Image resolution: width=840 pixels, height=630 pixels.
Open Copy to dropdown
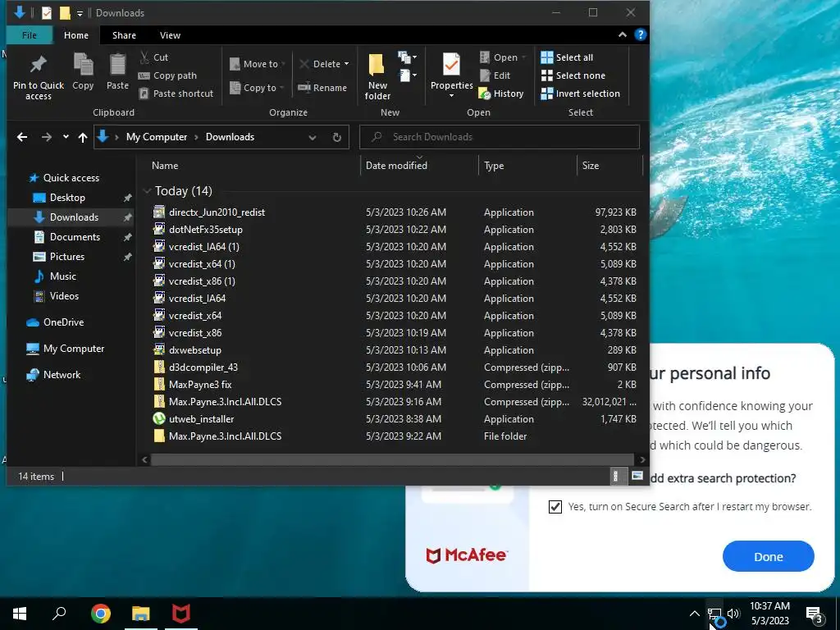pyautogui.click(x=257, y=88)
